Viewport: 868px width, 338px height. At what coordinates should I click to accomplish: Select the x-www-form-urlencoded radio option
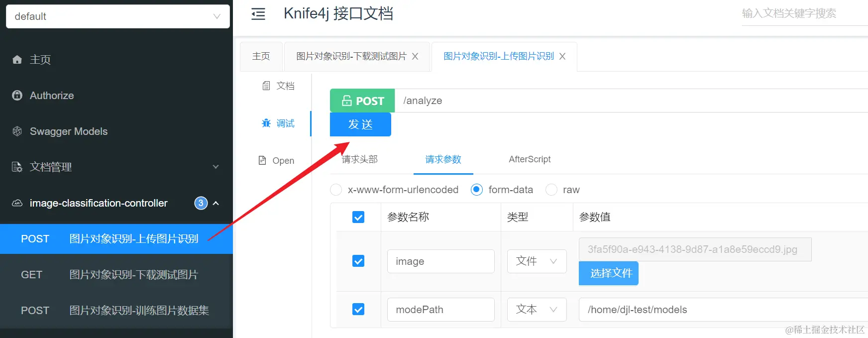[336, 190]
